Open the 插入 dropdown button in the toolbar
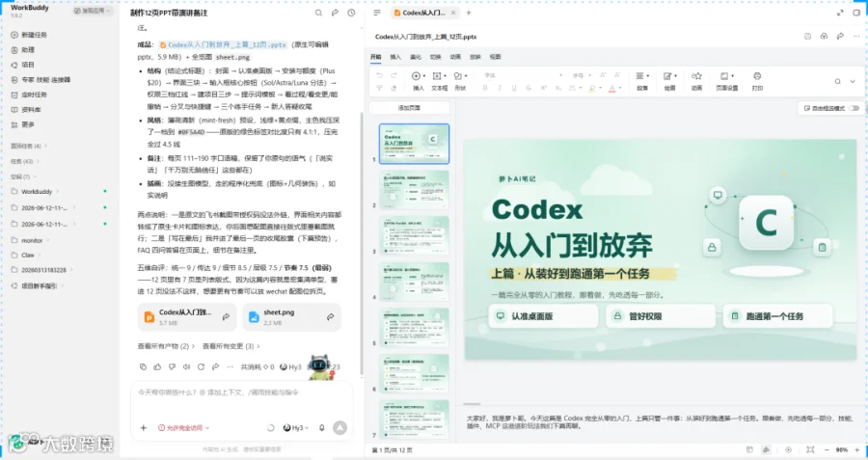Screen dimensions: 868x460 click(419, 81)
